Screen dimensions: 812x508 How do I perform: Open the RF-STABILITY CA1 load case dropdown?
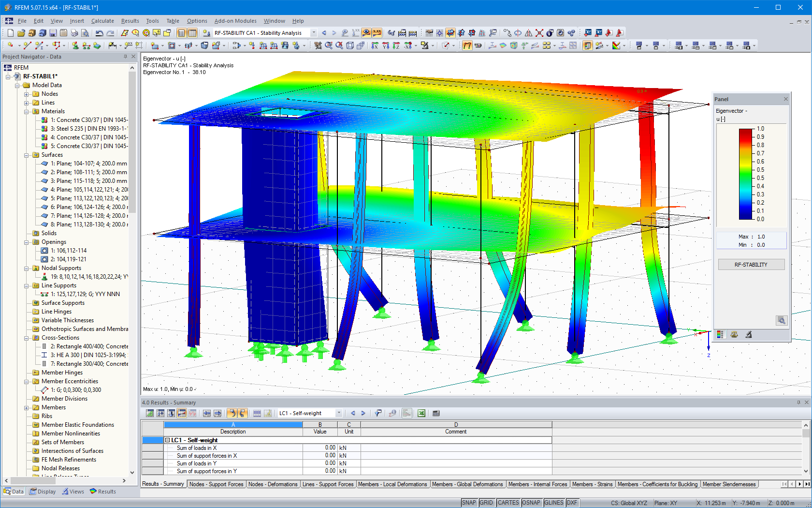point(314,33)
